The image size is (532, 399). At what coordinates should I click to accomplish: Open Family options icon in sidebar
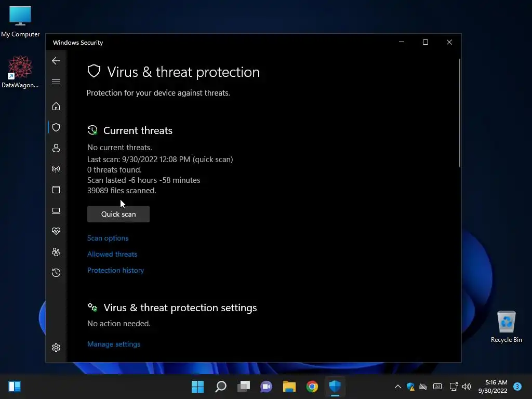click(x=56, y=252)
